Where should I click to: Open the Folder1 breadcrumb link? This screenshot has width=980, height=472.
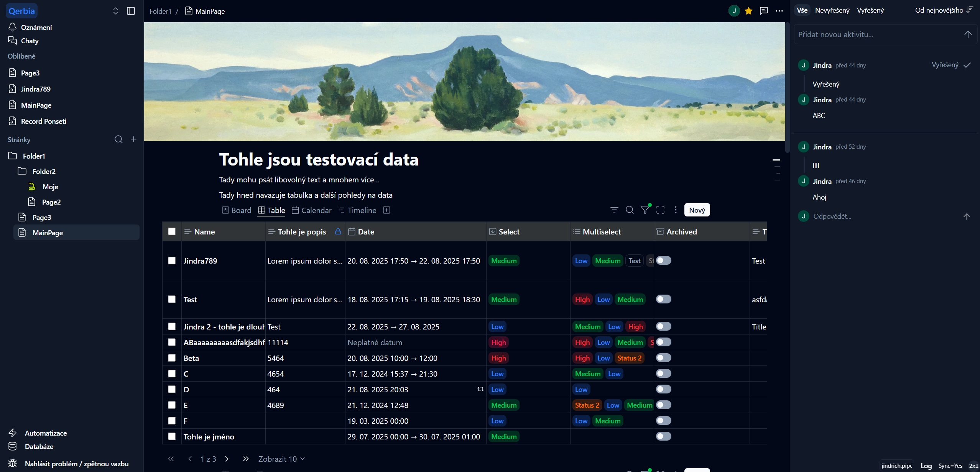coord(160,11)
